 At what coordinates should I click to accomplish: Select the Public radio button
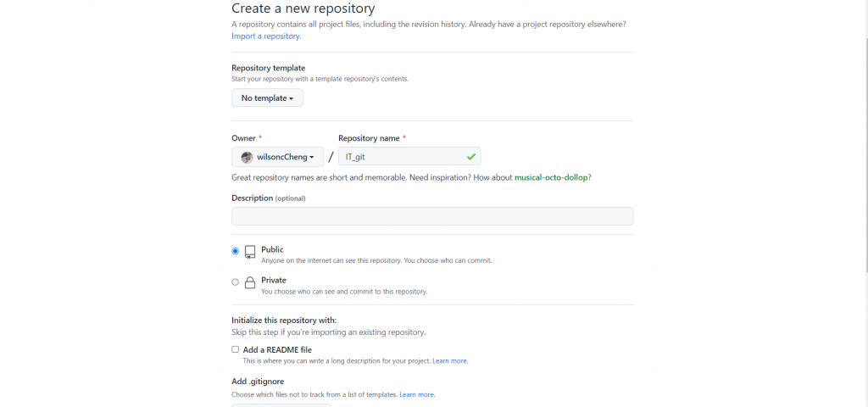[x=236, y=251]
